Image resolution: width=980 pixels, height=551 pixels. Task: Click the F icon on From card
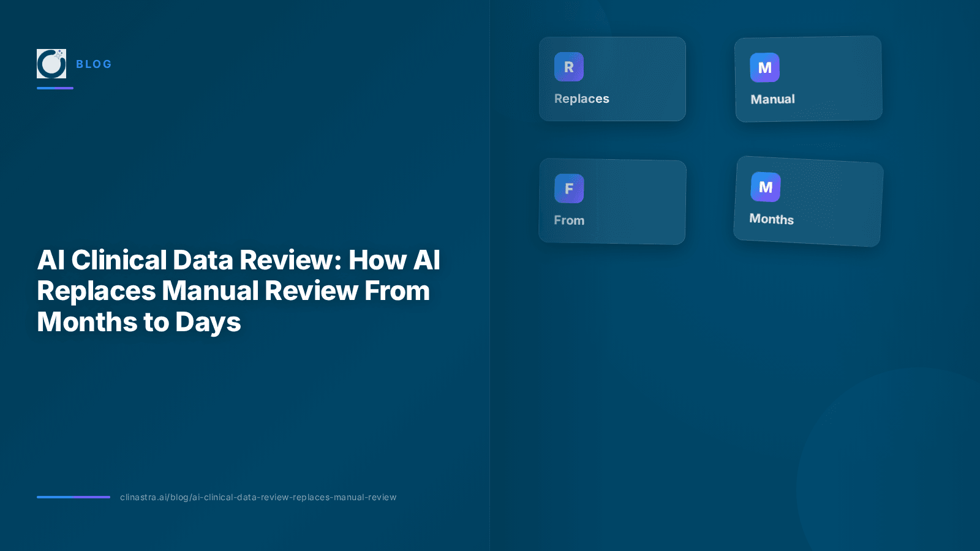point(569,189)
